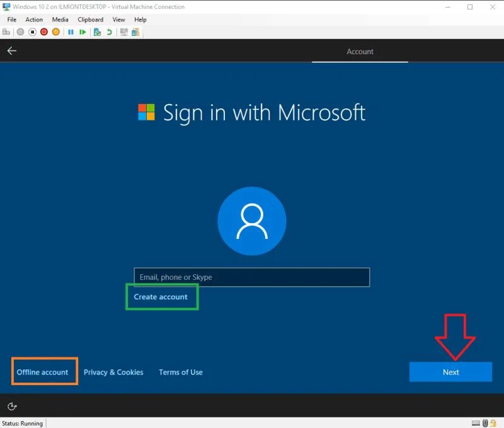Open Ease of Access icon at bottom
This screenshot has width=504, height=428.
[x=12, y=407]
